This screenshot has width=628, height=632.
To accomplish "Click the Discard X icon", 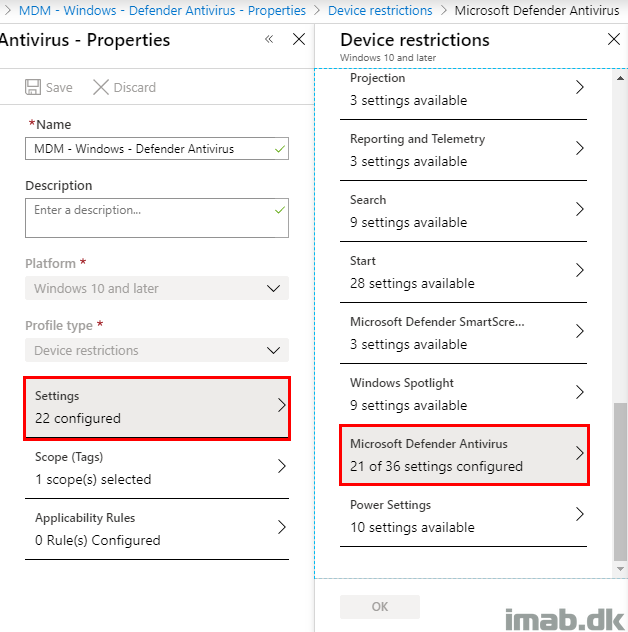I will (x=101, y=87).
